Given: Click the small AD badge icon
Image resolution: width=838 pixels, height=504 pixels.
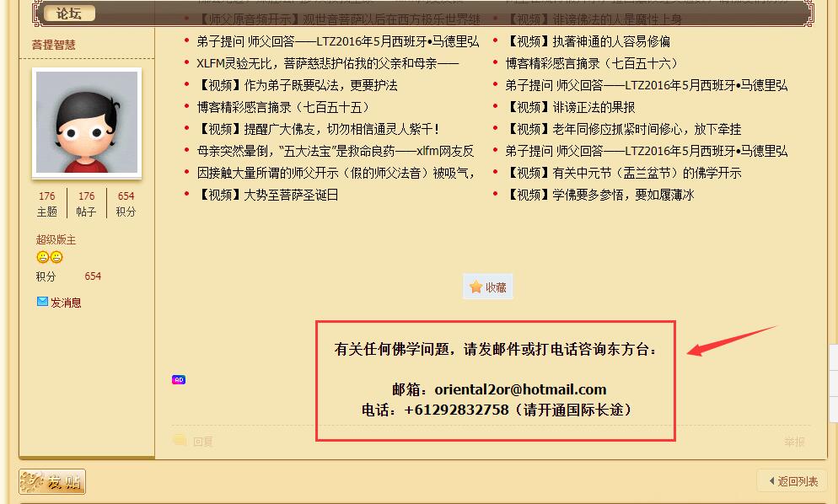Looking at the screenshot, I should 179,379.
